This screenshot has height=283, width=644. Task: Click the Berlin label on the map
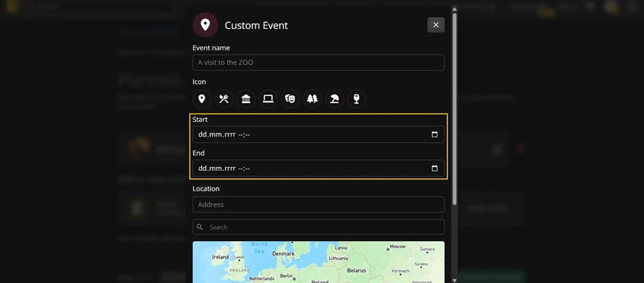pos(286,275)
